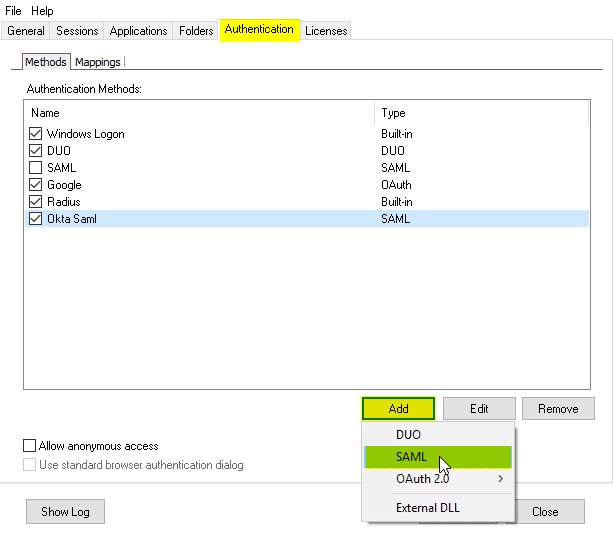Uncheck the Radius method checkbox

point(36,202)
